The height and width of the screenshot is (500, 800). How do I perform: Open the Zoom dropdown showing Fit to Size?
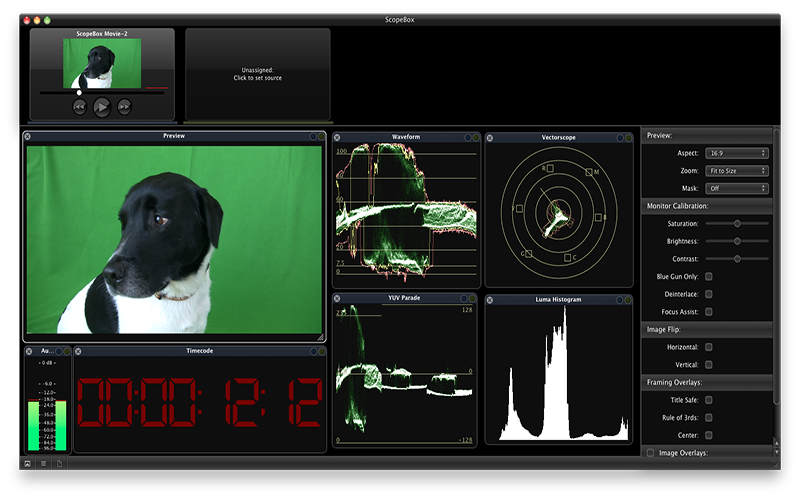(737, 171)
